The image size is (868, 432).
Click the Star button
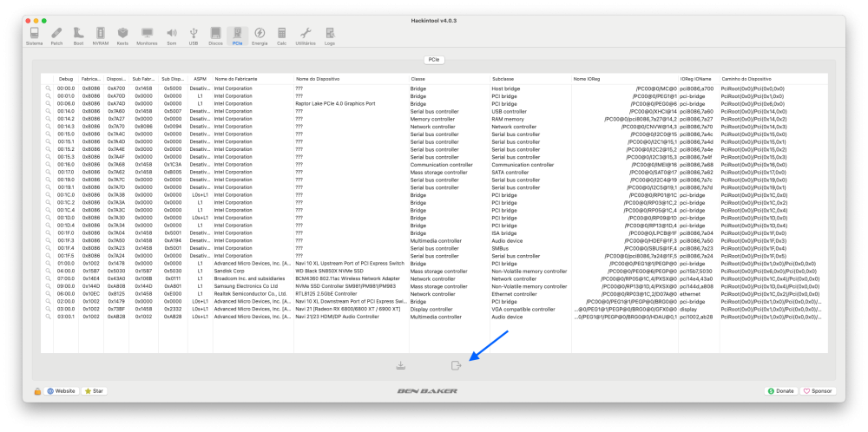click(x=94, y=391)
